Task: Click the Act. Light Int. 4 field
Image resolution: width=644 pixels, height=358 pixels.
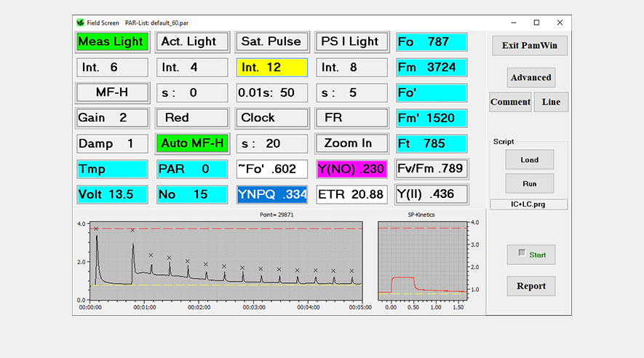Action: click(192, 68)
